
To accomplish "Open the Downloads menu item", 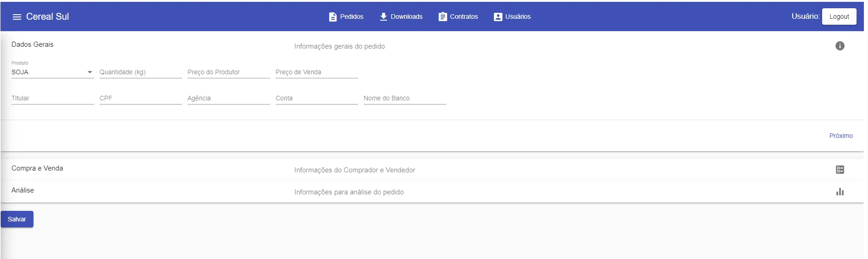I will click(x=401, y=17).
